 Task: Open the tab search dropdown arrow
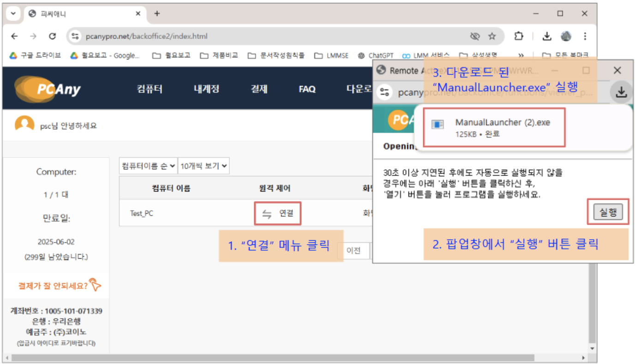(13, 13)
